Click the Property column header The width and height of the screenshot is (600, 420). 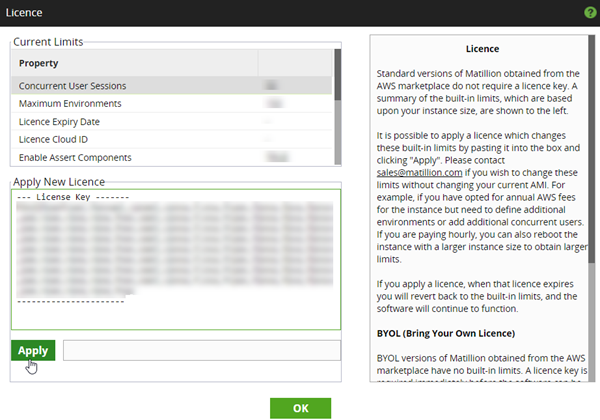pyautogui.click(x=135, y=63)
